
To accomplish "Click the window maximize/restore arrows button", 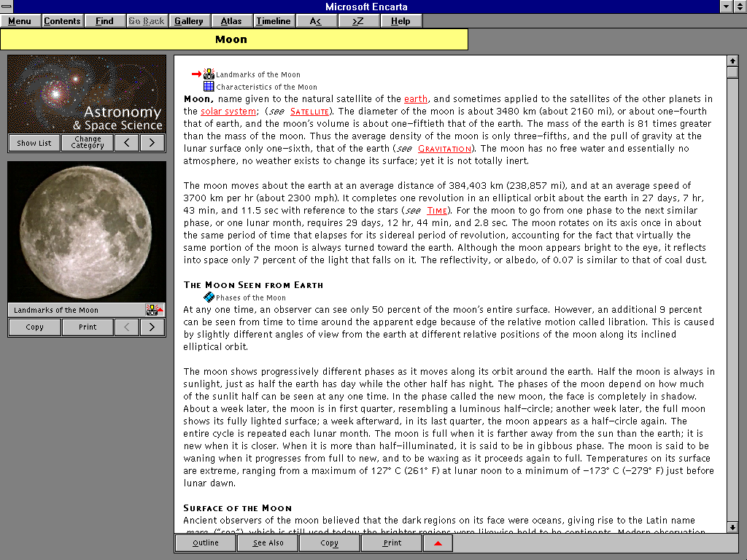I will point(740,6).
